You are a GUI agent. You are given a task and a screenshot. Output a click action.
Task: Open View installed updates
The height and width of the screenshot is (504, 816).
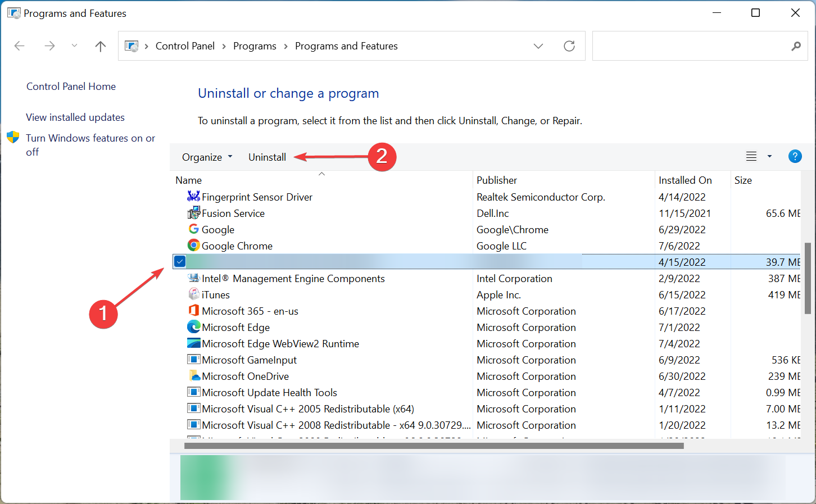coord(75,117)
